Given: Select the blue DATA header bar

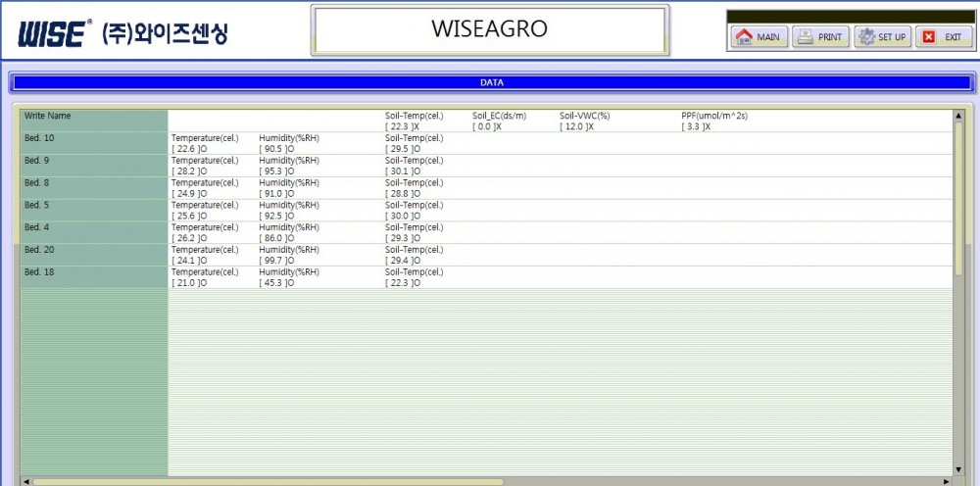Looking at the screenshot, I should tap(491, 82).
